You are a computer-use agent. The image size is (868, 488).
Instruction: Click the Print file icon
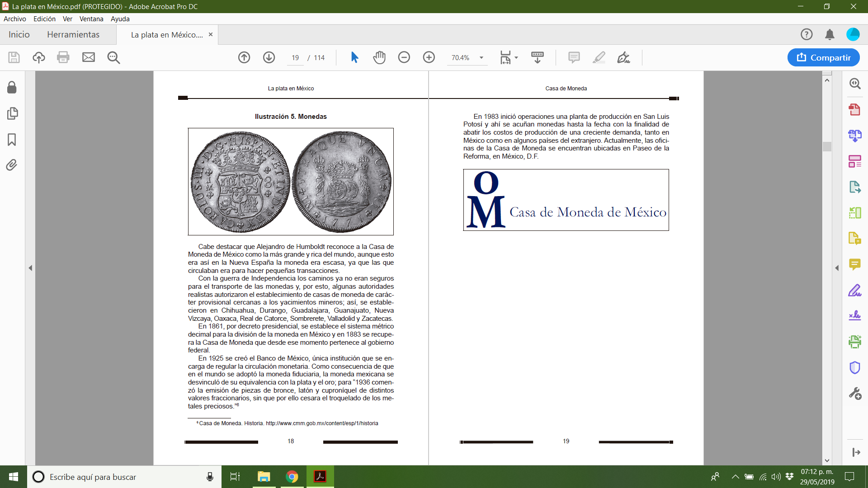pos(63,57)
